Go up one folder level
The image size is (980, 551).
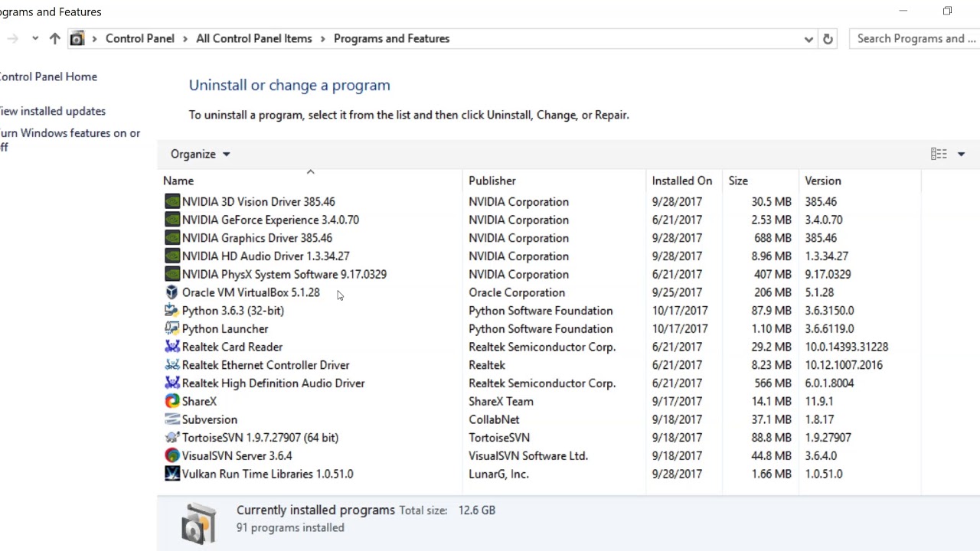[54, 38]
